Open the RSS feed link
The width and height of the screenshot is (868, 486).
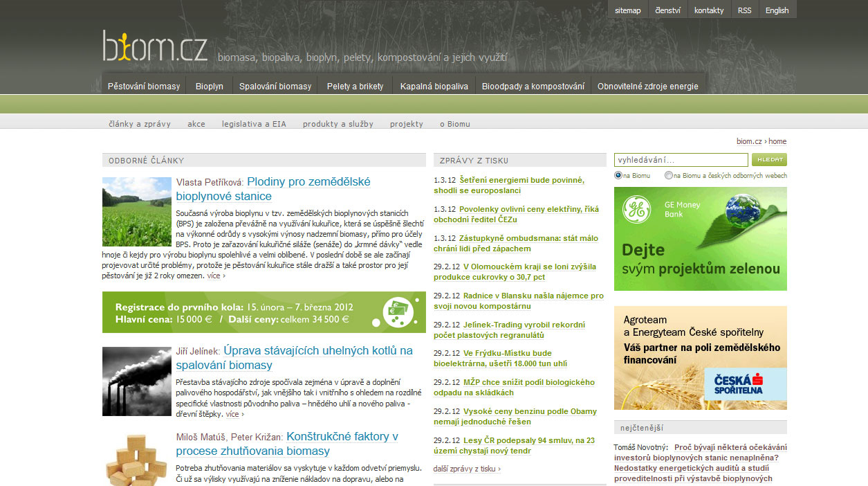[x=744, y=10]
